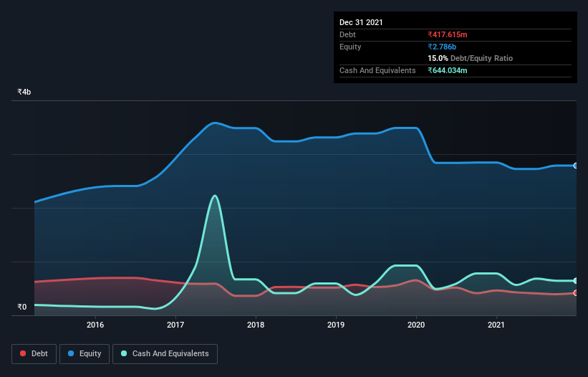This screenshot has height=377, width=588.
Task: Click the 2016 x-axis label
Action: tap(95, 325)
